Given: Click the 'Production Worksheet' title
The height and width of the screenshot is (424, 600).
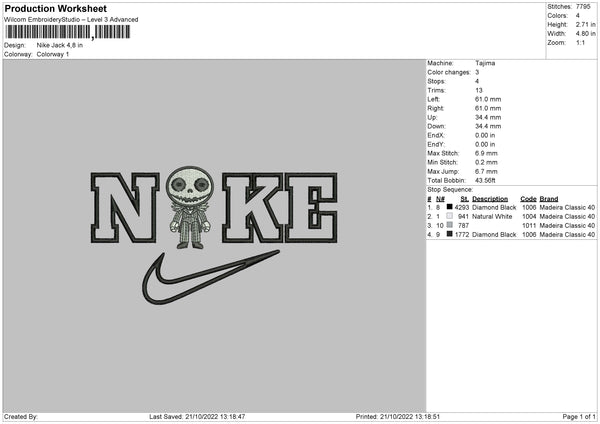Looking at the screenshot, I should [56, 8].
